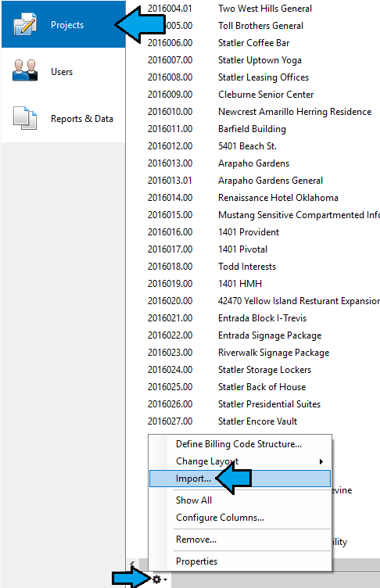Image resolution: width=380 pixels, height=588 pixels.
Task: Select project Statler Presidential Suites
Action: coord(269,404)
